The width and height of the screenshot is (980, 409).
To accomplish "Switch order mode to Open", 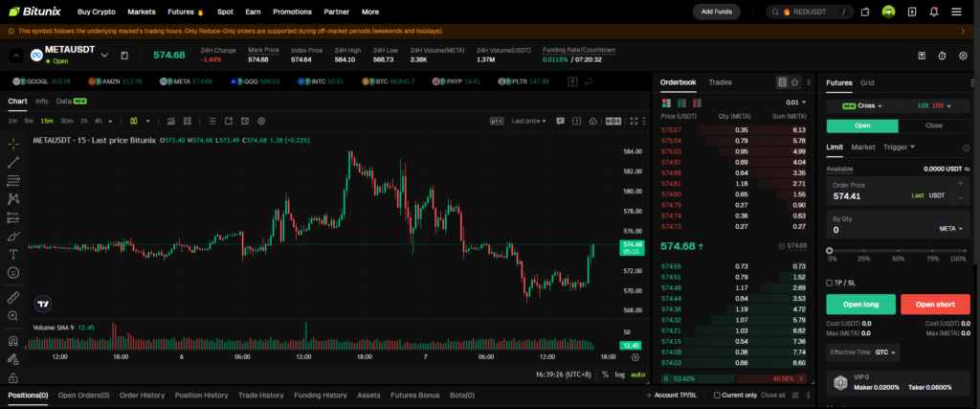I will click(x=862, y=125).
